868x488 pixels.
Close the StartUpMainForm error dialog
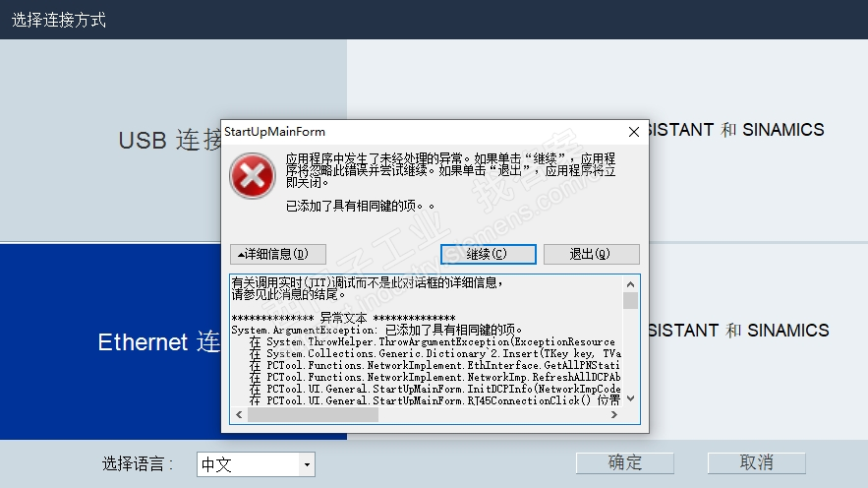(x=634, y=132)
